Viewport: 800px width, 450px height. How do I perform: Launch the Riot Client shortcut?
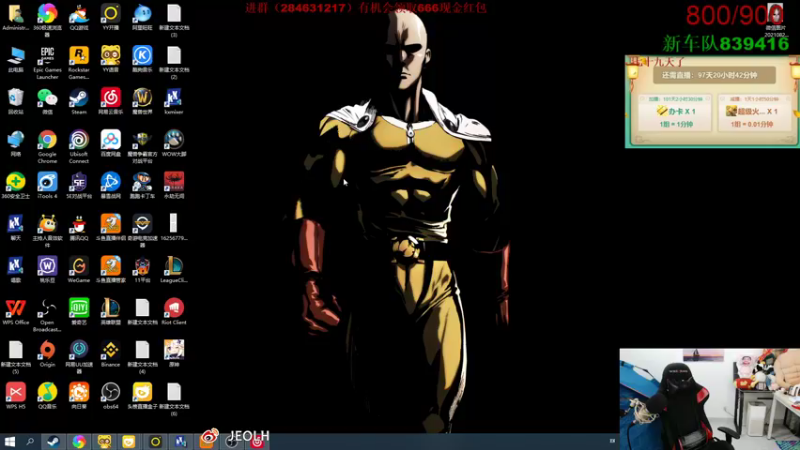click(174, 312)
